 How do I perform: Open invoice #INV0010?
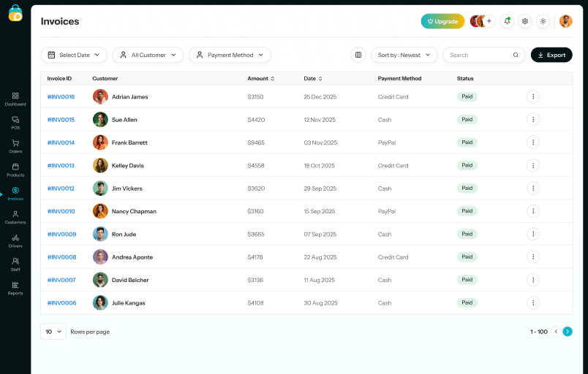pyautogui.click(x=61, y=212)
